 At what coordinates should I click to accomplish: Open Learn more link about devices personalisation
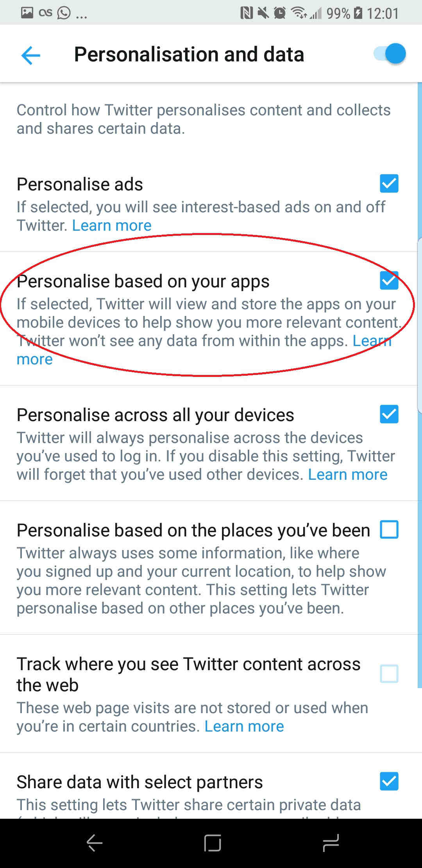(x=348, y=475)
